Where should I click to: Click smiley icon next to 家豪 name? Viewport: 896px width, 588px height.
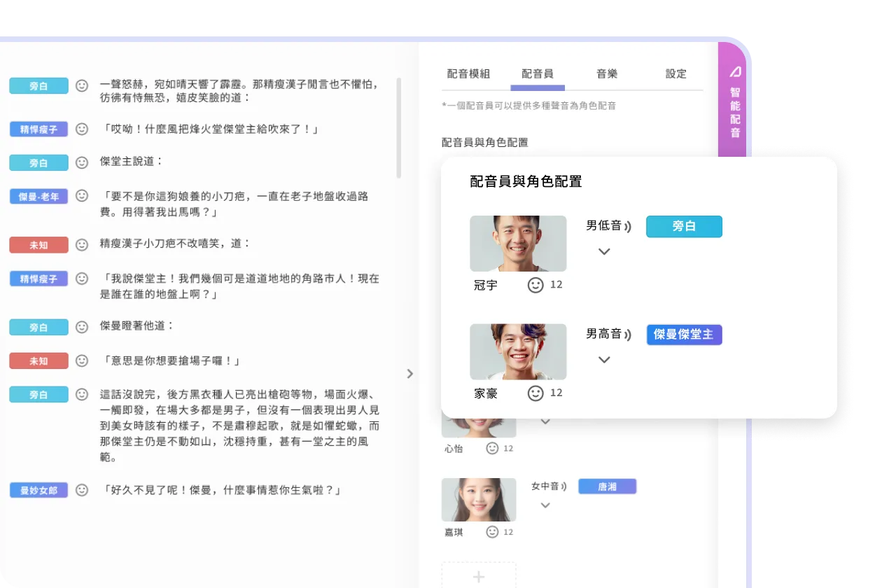535,393
